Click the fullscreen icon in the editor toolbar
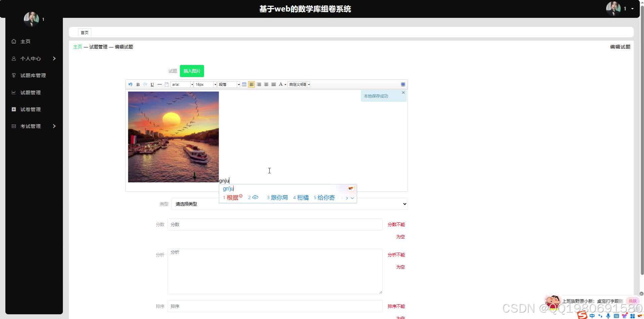This screenshot has width=644, height=319. (403, 84)
